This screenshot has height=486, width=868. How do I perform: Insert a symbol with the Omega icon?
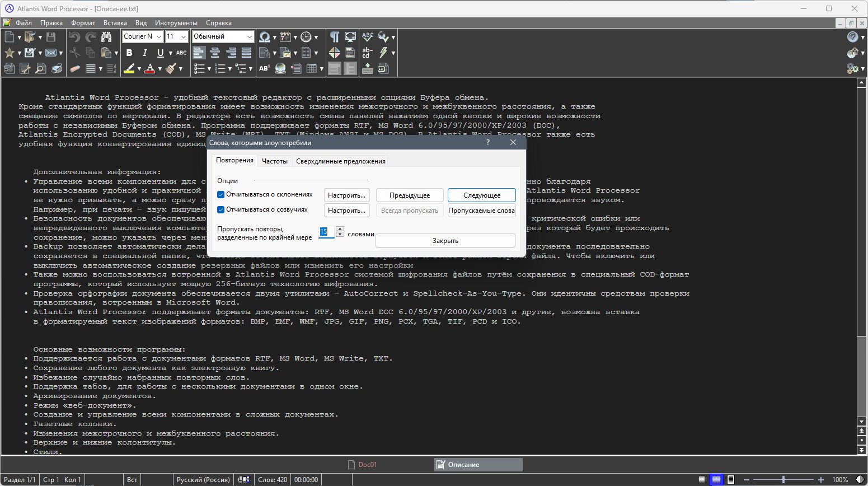point(264,37)
